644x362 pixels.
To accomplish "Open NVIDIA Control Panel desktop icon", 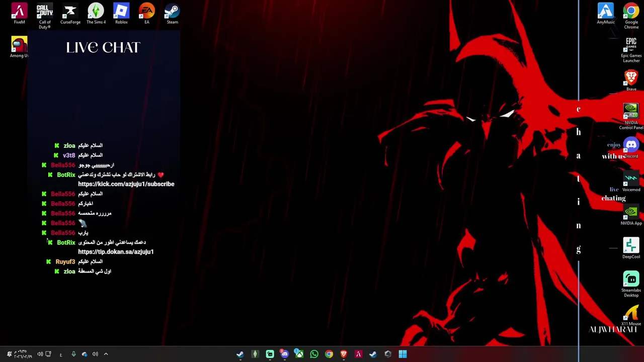I will pyautogui.click(x=631, y=117).
